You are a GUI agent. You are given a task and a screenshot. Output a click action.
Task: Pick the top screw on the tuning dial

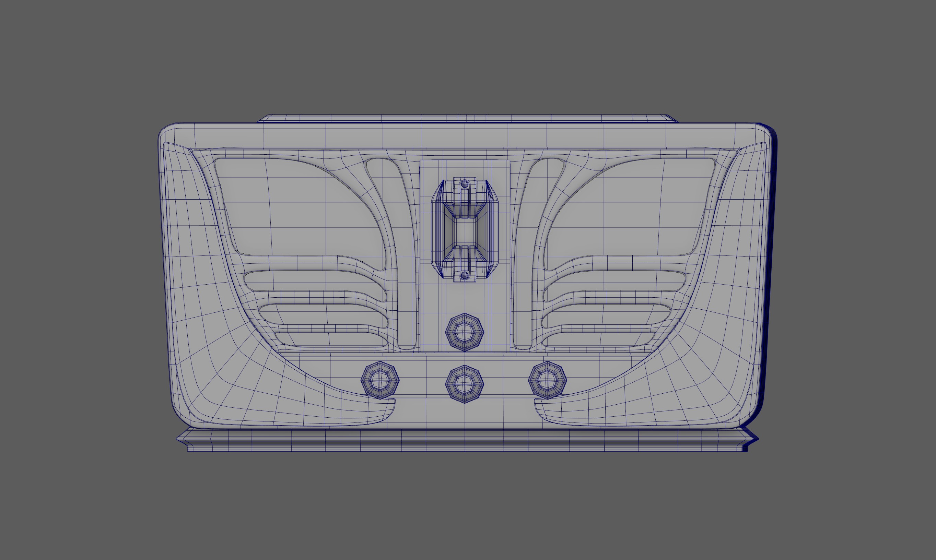[x=465, y=184]
